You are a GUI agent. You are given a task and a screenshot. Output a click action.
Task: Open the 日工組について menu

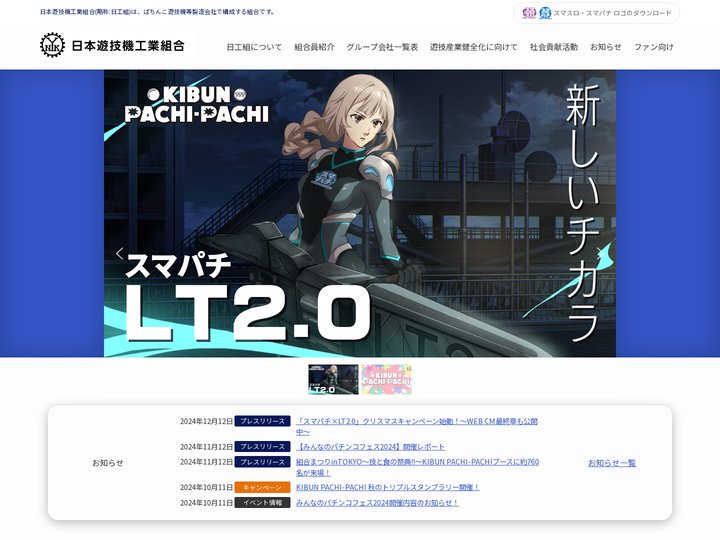(254, 47)
